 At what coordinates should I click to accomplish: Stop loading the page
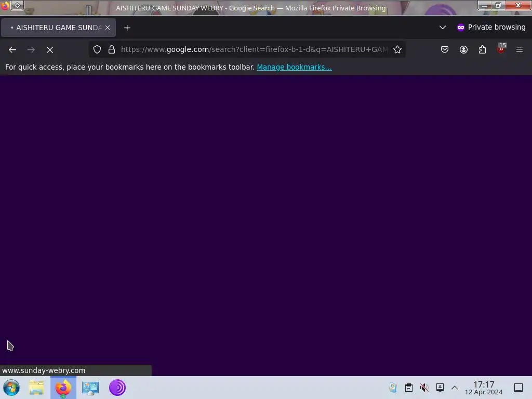pos(50,49)
